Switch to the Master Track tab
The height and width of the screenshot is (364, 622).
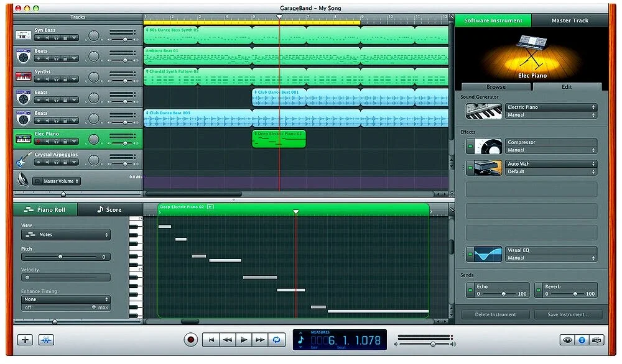click(570, 20)
